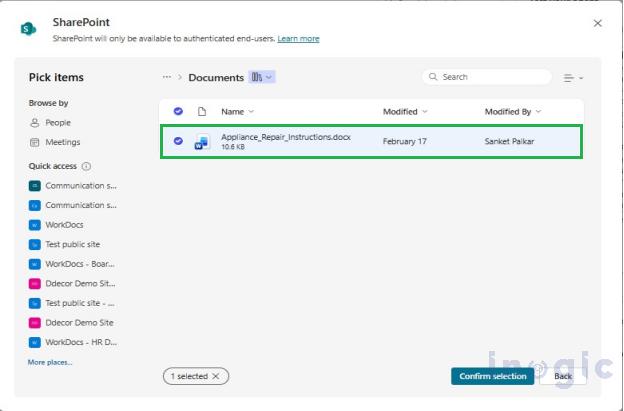The image size is (624, 411).
Task: Click the magnifier search icon
Action: tap(433, 77)
